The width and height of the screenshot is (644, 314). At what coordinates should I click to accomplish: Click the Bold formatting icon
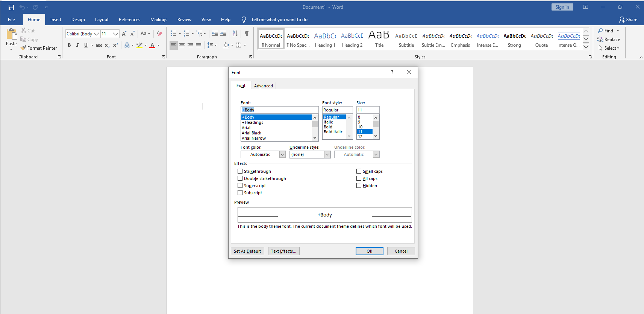click(69, 45)
